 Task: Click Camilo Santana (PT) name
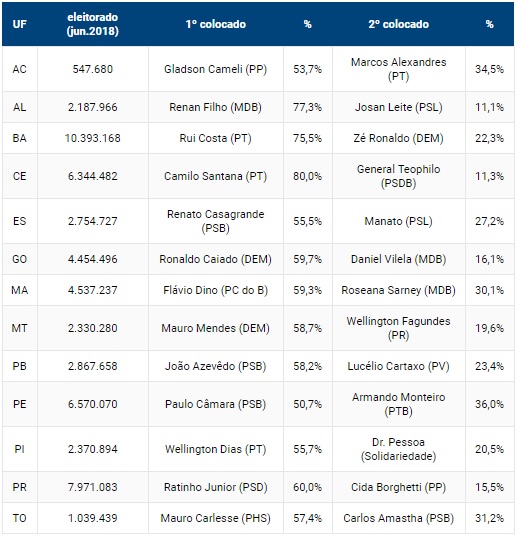tap(216, 176)
